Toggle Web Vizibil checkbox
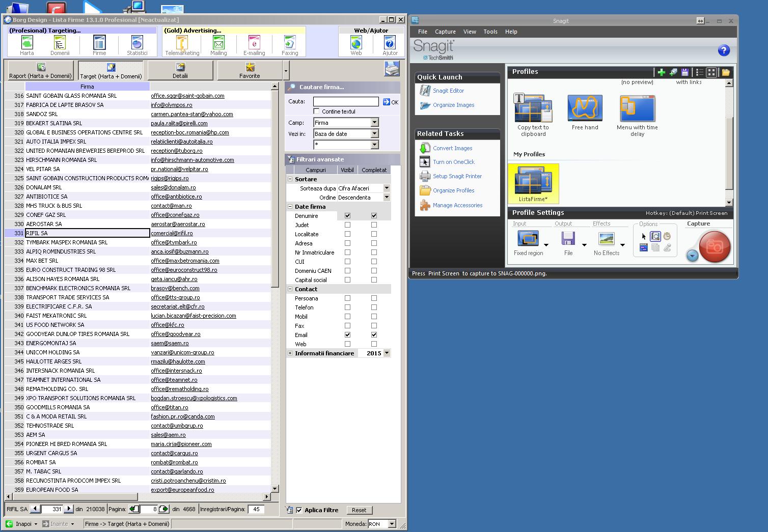Screen dimensions: 768x532 click(x=347, y=344)
